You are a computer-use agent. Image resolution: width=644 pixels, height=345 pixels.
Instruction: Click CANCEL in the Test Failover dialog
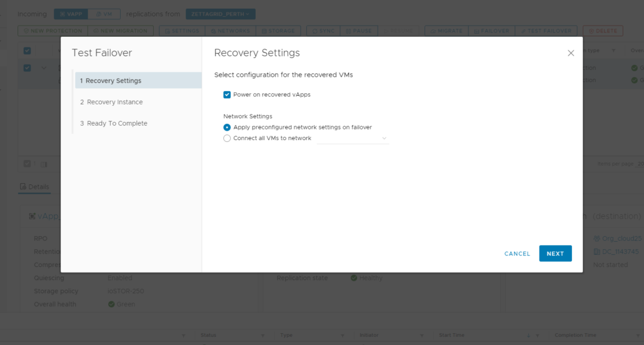tap(517, 254)
